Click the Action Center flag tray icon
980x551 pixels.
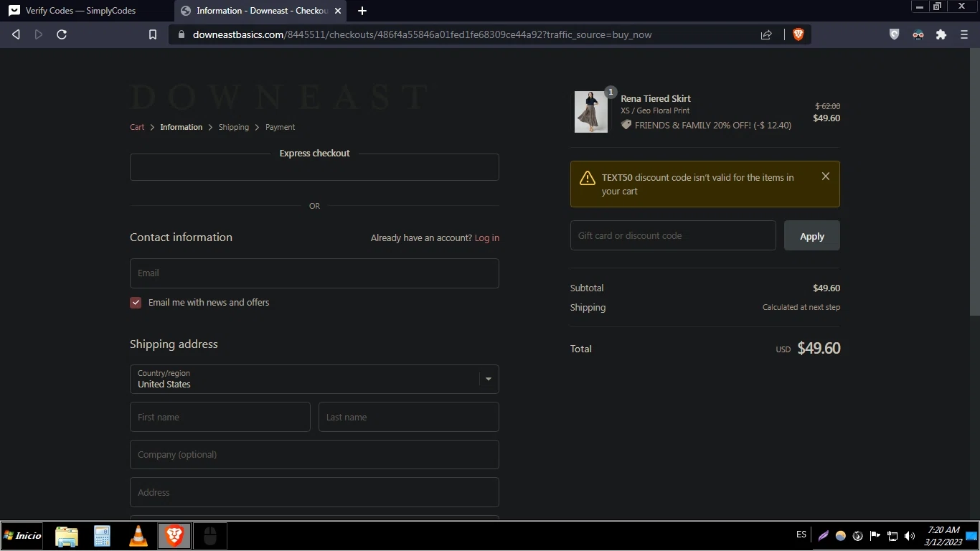point(875,536)
